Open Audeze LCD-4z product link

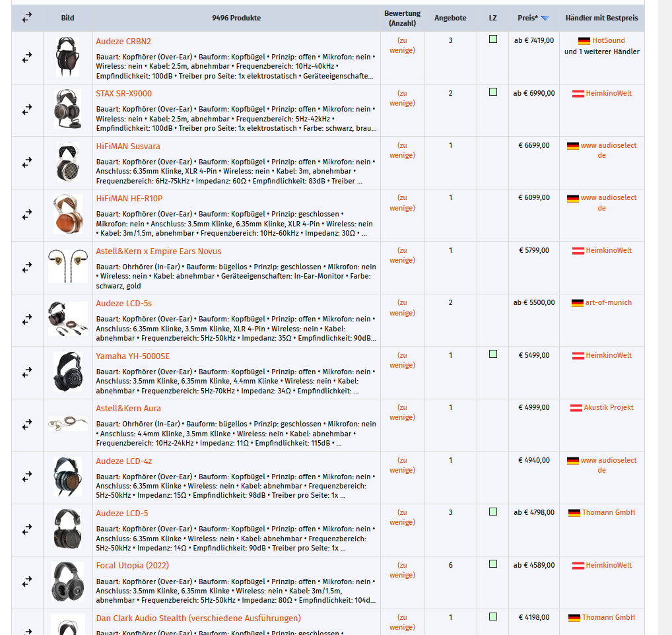pyautogui.click(x=124, y=461)
